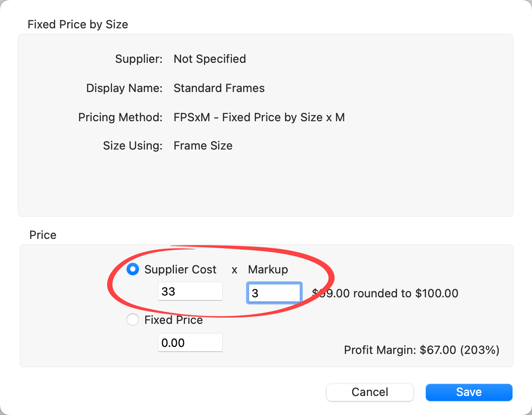The image size is (532, 415).
Task: Click the Frame Size value text
Action: click(x=203, y=146)
